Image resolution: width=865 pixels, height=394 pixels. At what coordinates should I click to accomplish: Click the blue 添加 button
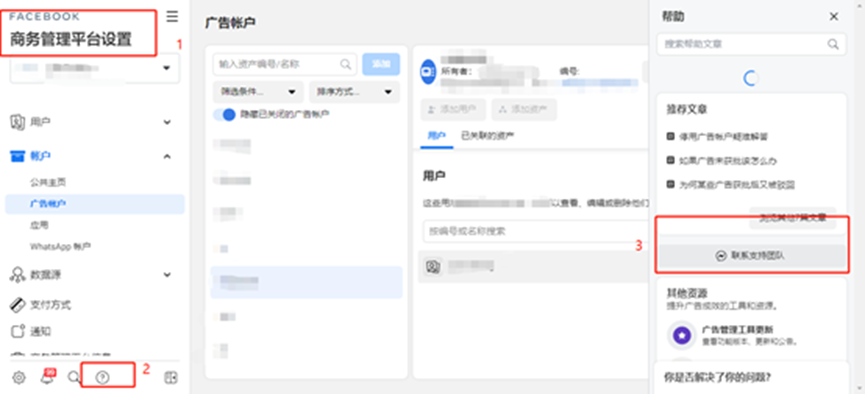[381, 64]
